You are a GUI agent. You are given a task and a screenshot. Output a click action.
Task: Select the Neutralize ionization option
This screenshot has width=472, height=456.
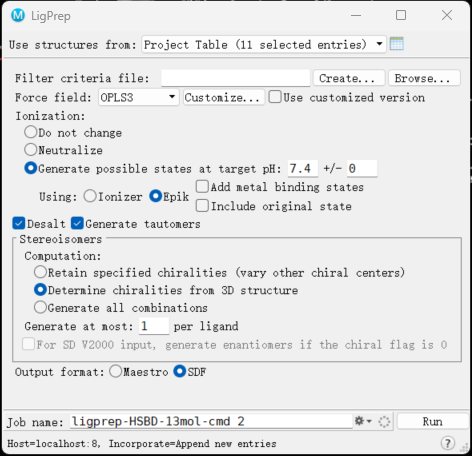pyautogui.click(x=30, y=150)
